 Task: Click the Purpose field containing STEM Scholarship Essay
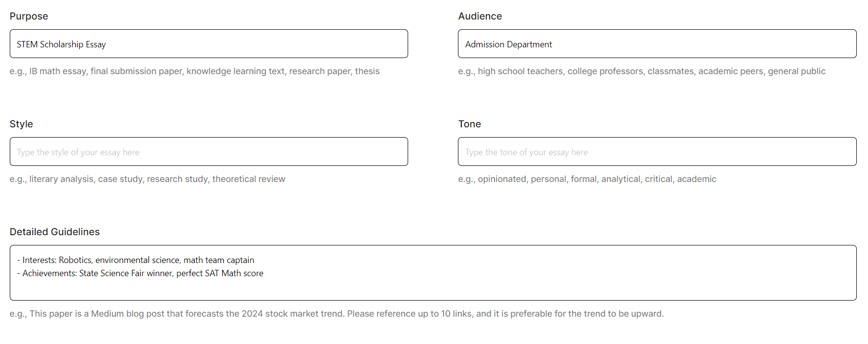pos(208,44)
